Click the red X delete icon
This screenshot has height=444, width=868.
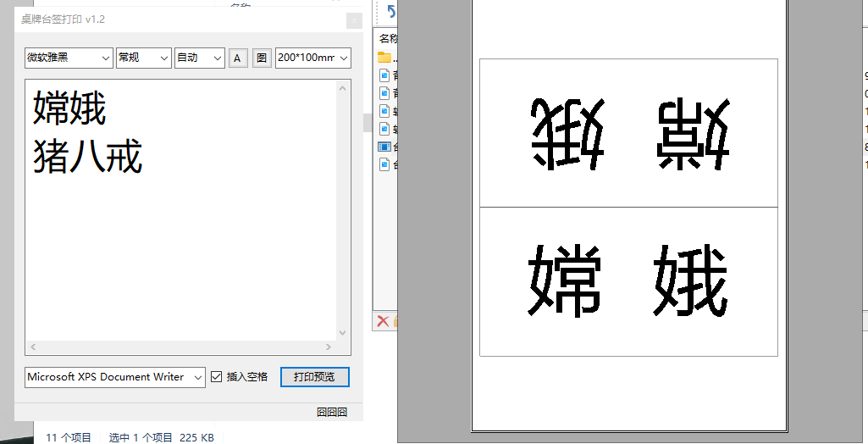(x=383, y=320)
